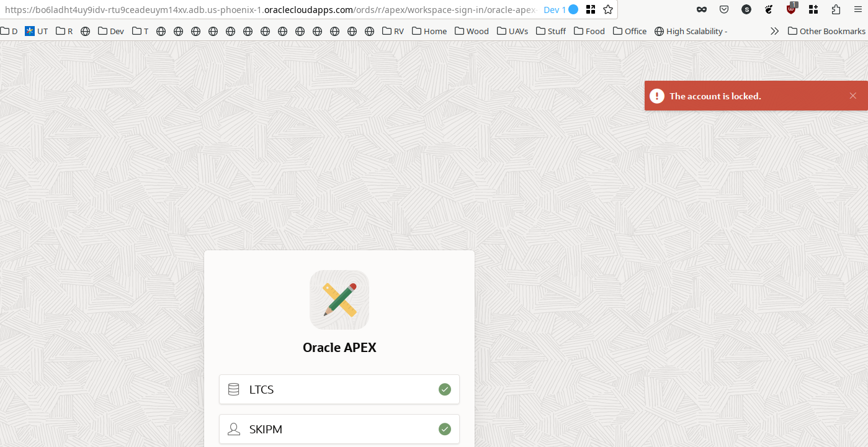The width and height of the screenshot is (868, 447).
Task: Open the Office bookmarks folder
Action: point(630,31)
